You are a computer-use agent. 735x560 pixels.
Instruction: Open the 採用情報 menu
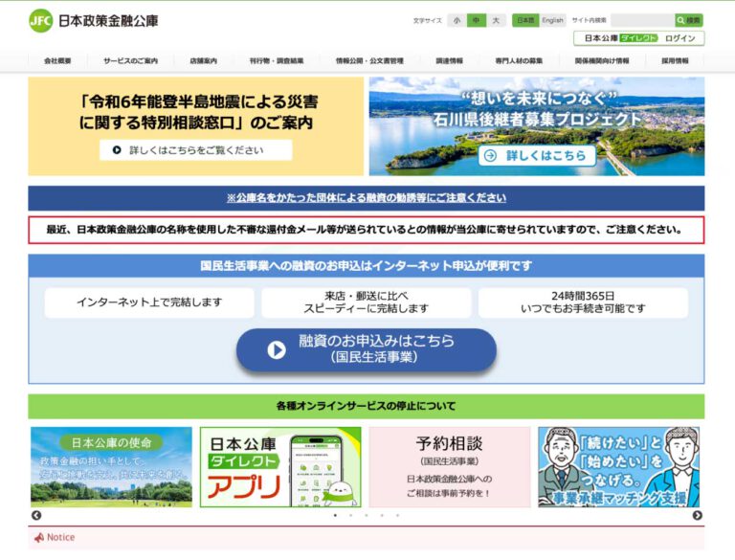(675, 61)
